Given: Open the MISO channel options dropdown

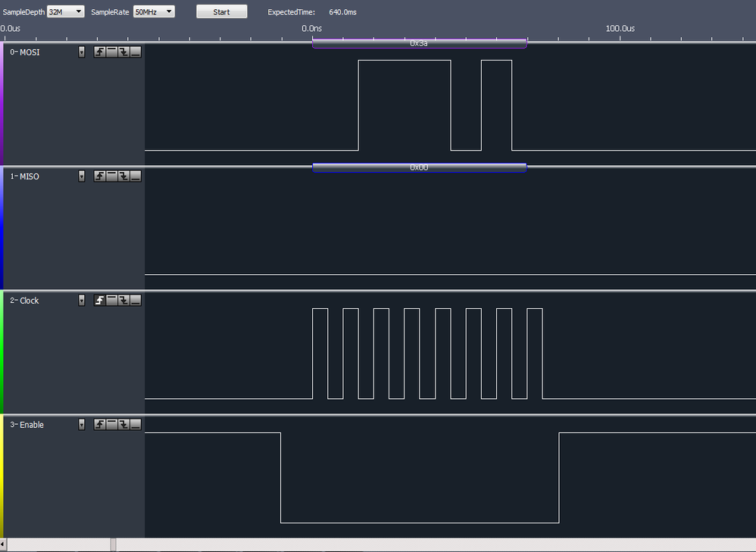Looking at the screenshot, I should click(82, 176).
